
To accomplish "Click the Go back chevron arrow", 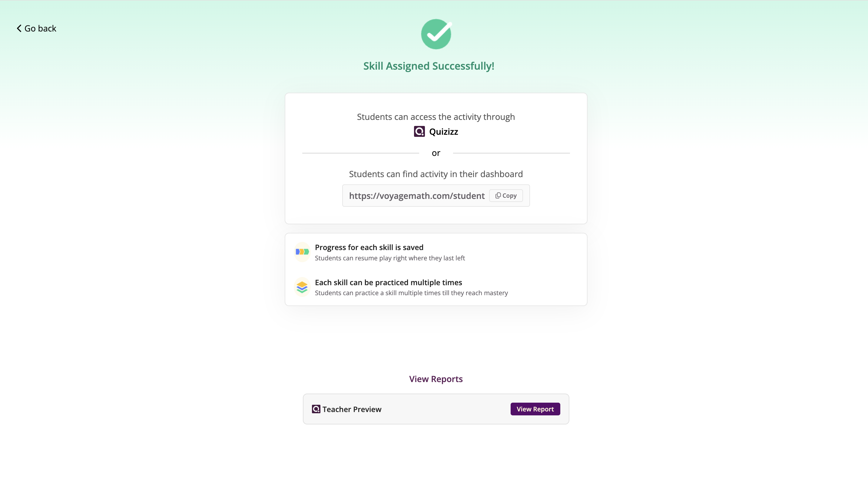I will point(19,28).
